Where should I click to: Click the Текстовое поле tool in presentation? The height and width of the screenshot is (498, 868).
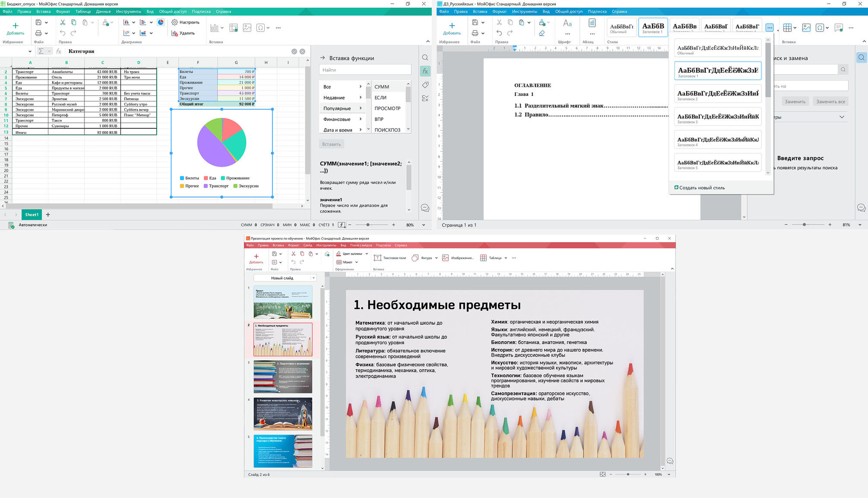(x=390, y=258)
